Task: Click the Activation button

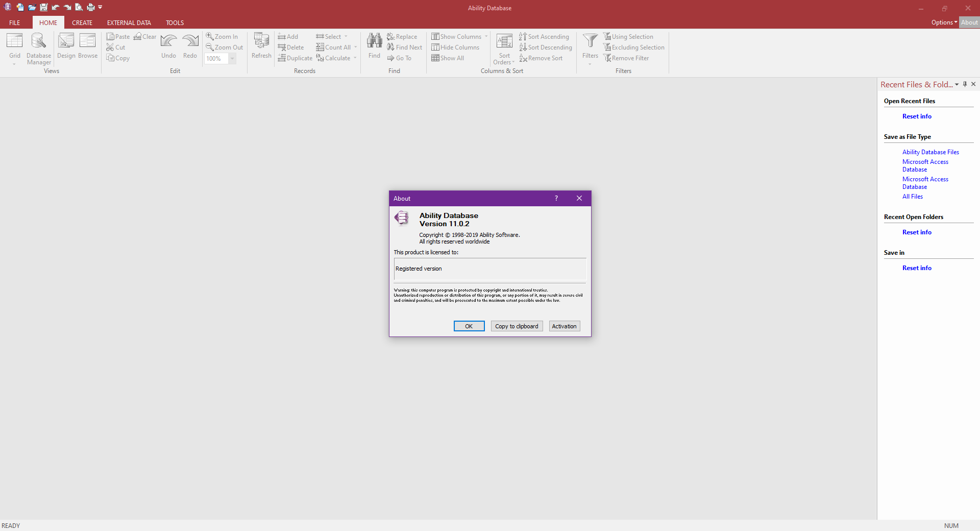Action: [565, 326]
